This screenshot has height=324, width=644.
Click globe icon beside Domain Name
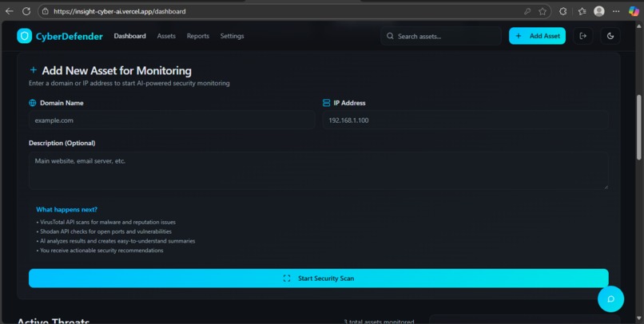pos(33,103)
